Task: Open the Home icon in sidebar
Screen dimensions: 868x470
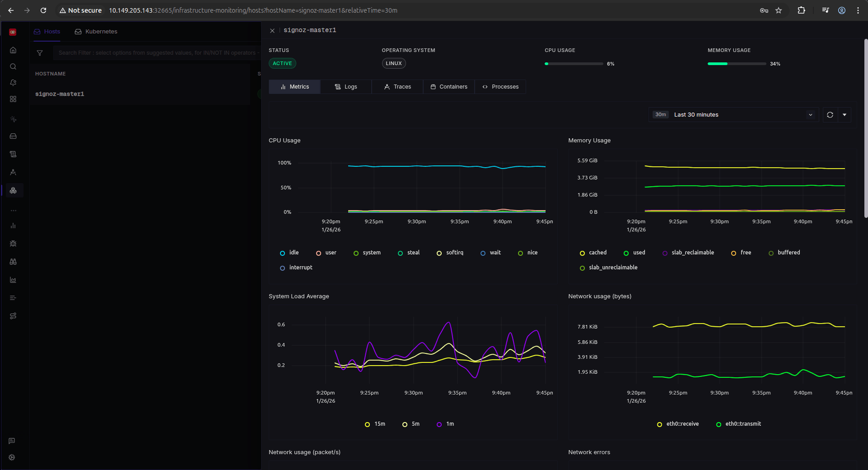Action: (13, 50)
